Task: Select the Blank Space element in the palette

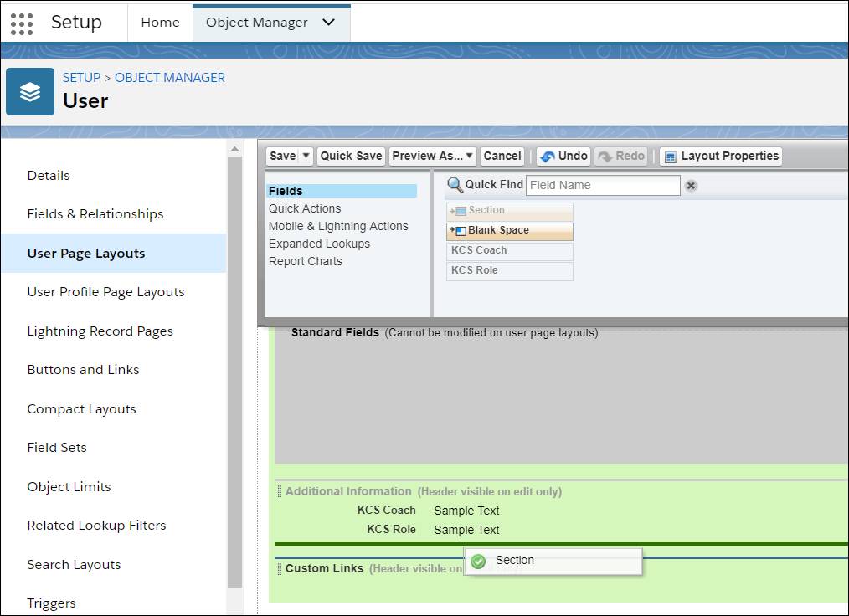Action: [x=509, y=230]
